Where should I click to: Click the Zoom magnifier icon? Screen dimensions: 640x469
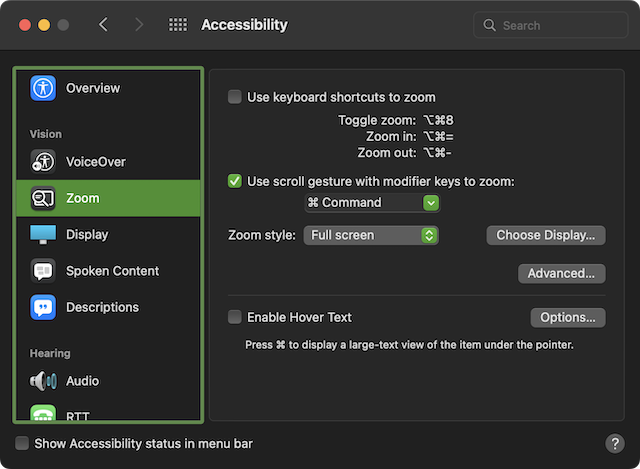coord(43,198)
